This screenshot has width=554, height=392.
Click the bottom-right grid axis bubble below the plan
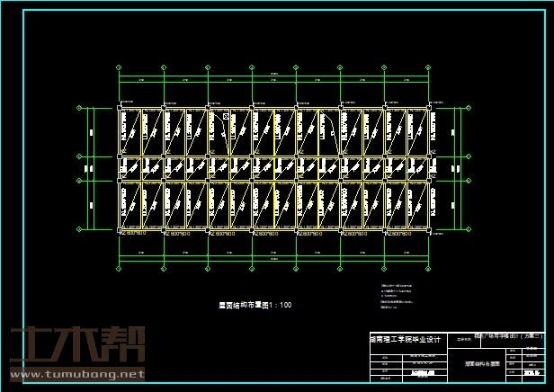pyautogui.click(x=429, y=268)
